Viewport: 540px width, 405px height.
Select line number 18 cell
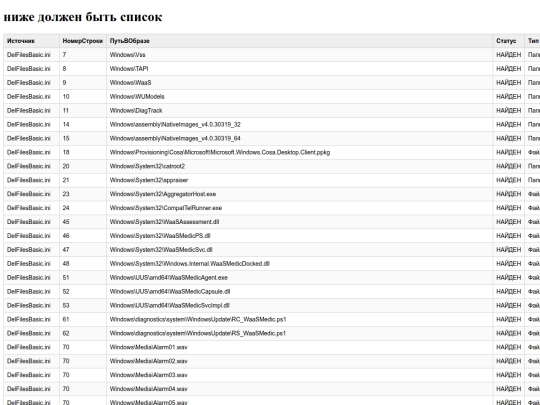point(83,152)
